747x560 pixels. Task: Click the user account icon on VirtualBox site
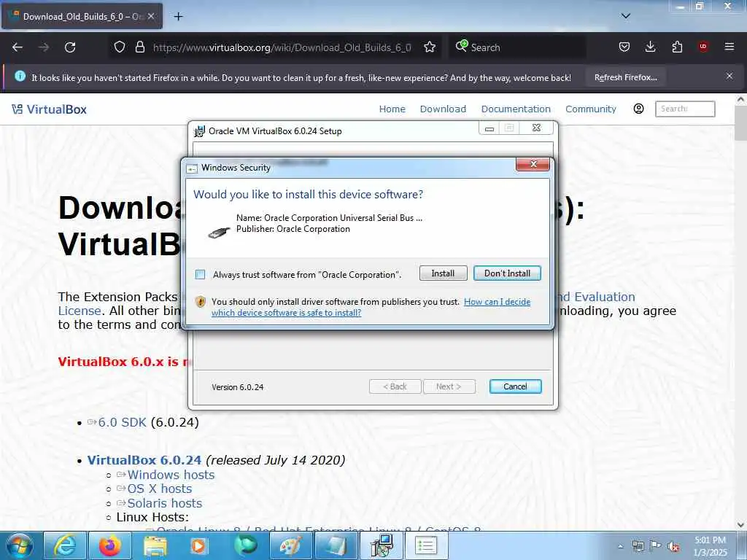[639, 109]
